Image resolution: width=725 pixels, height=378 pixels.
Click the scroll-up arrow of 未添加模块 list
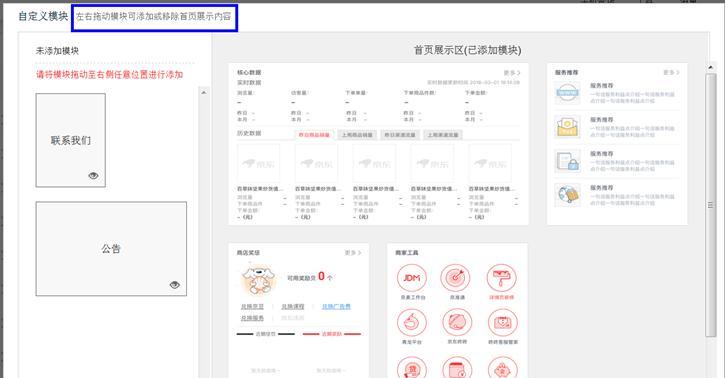click(x=203, y=92)
